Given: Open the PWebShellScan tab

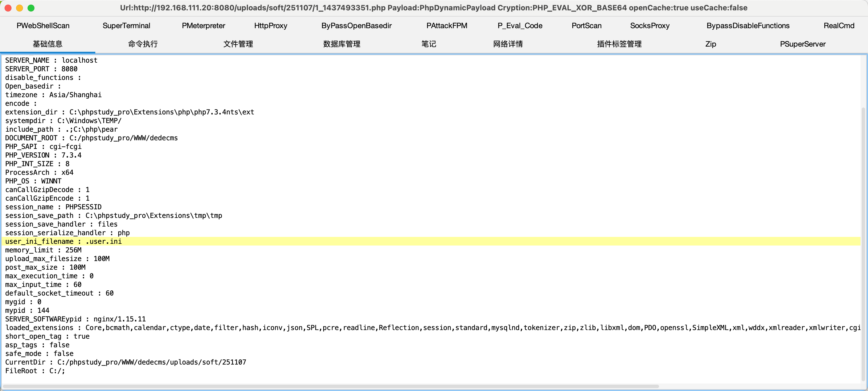Looking at the screenshot, I should 43,26.
